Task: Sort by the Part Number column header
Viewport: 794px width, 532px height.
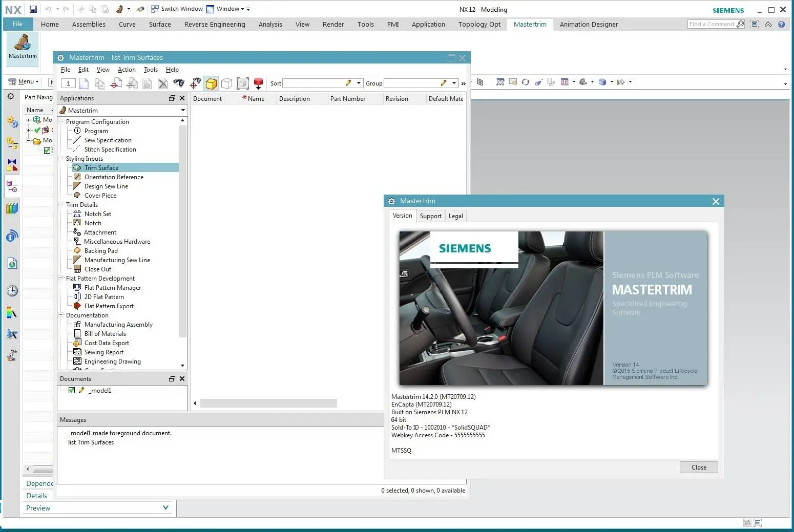Action: tap(356, 99)
